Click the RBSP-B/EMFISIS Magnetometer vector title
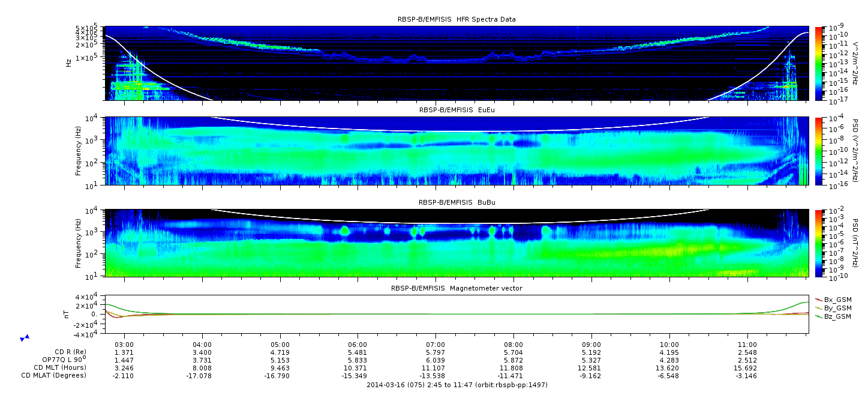This screenshot has height=395, width=868. pos(456,288)
